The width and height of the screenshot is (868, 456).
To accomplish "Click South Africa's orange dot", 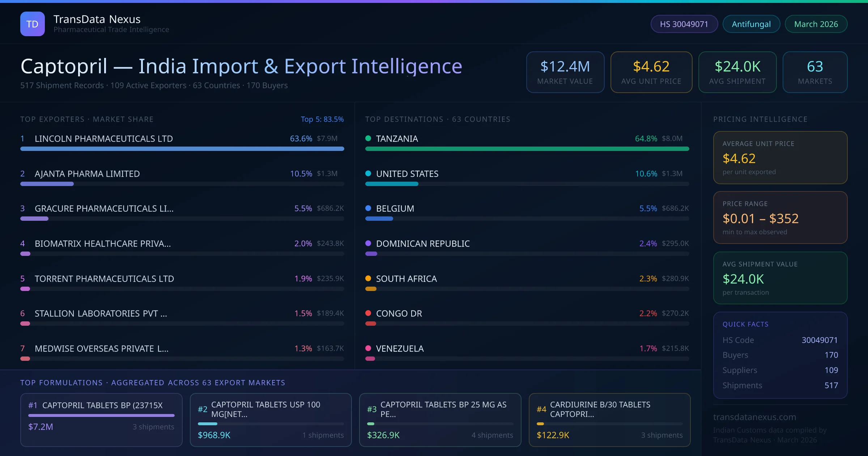I will coord(368,278).
